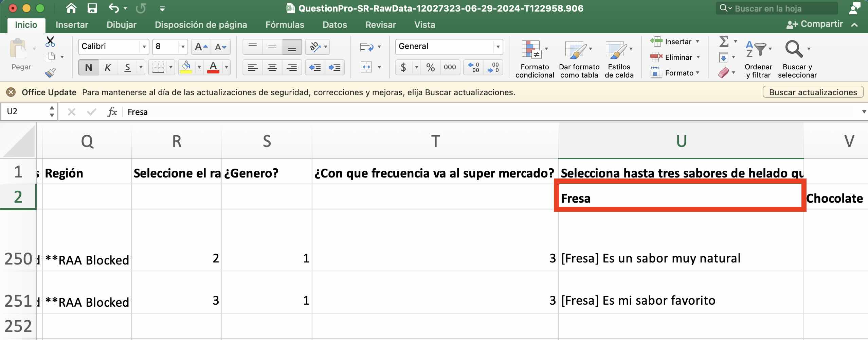Toggle bold formatting (N)
Screen dimensions: 868x340
click(x=88, y=67)
